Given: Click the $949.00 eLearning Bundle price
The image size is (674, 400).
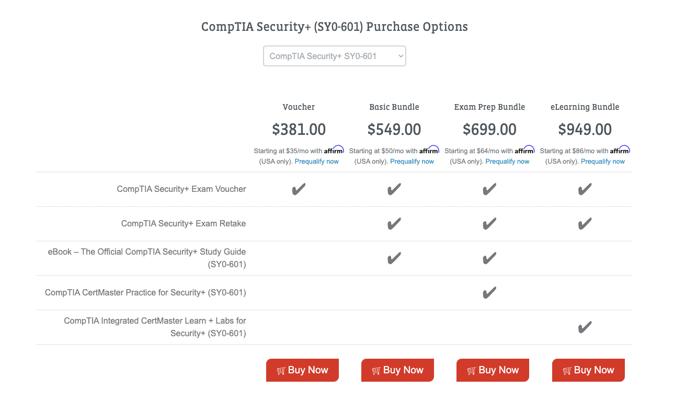Looking at the screenshot, I should [585, 130].
